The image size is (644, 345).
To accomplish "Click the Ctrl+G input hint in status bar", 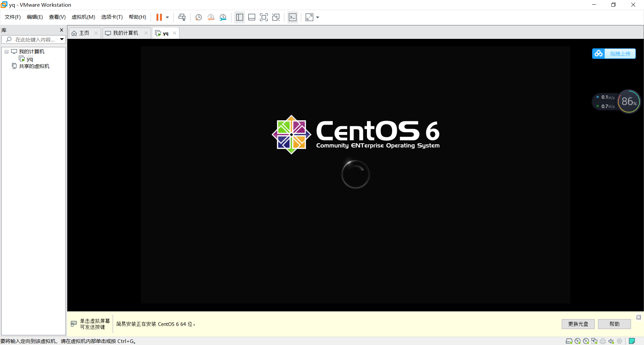I will point(68,341).
